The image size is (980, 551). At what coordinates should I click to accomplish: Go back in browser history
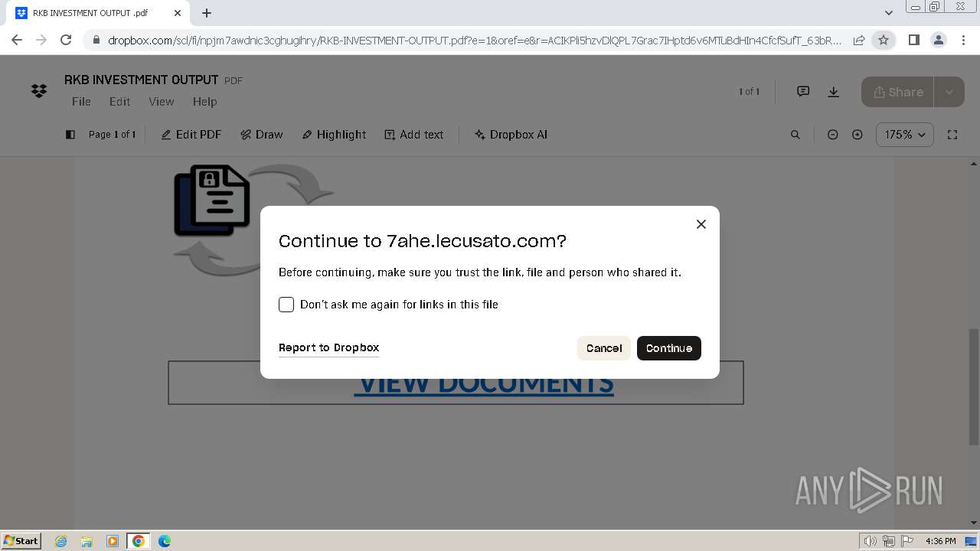(x=17, y=40)
